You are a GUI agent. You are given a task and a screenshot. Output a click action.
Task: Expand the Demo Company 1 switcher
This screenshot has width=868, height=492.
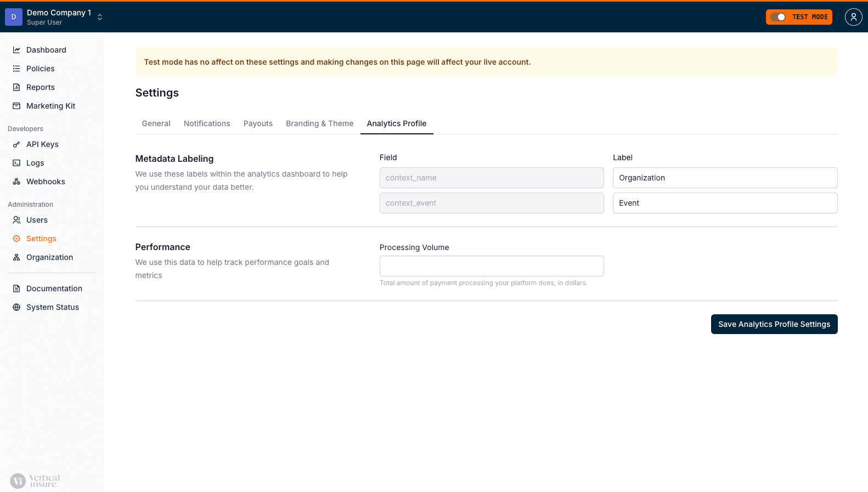(x=100, y=17)
